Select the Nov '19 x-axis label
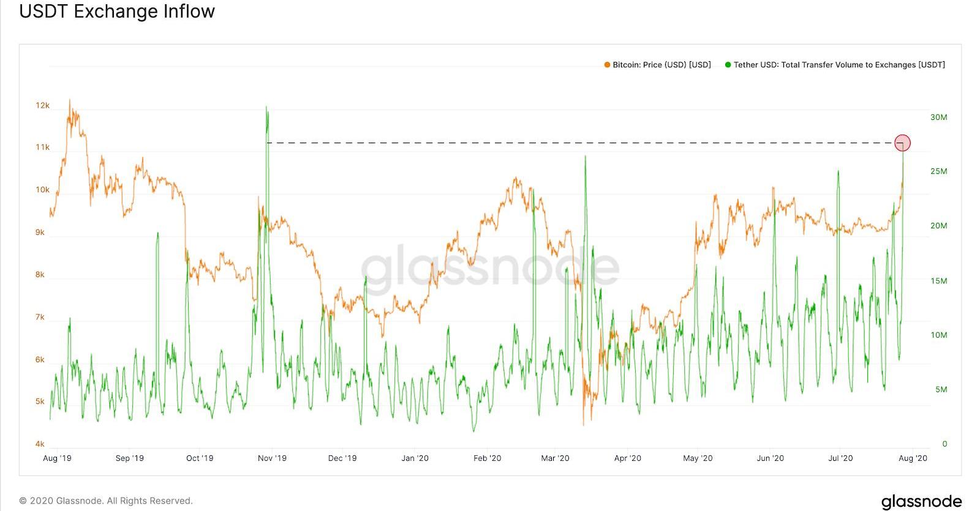 pos(272,458)
